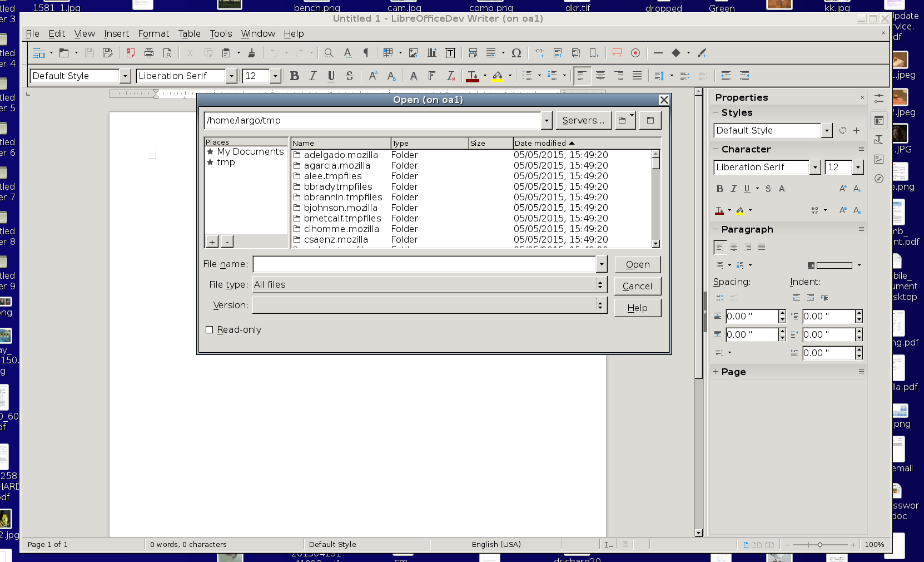Toggle sidebar Strikethrough in Character panel
This screenshot has width=924, height=562.
(768, 189)
